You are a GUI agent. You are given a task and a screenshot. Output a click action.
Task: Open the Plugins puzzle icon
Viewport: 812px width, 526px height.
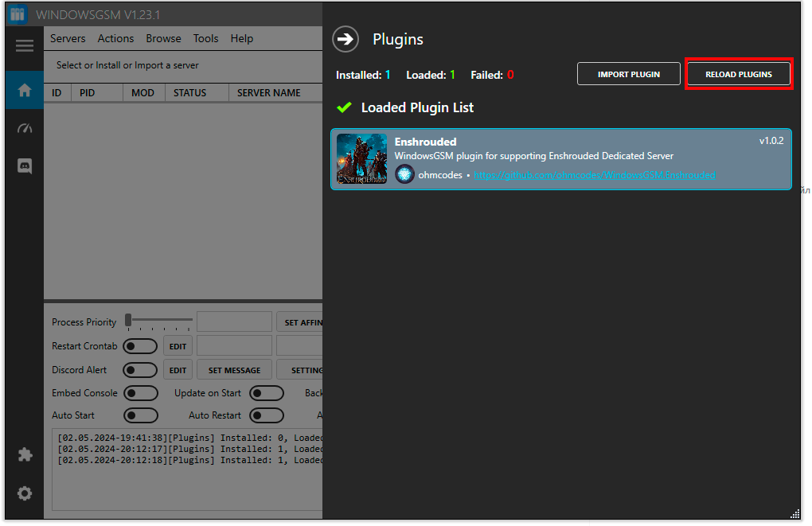click(x=25, y=454)
